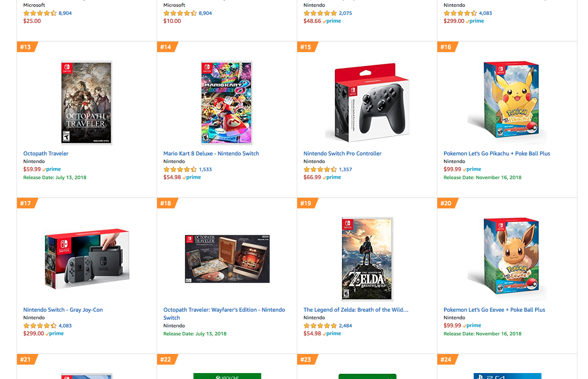Open the Nintendo Switch Pro Controller link
This screenshot has width=588, height=379.
pyautogui.click(x=342, y=153)
